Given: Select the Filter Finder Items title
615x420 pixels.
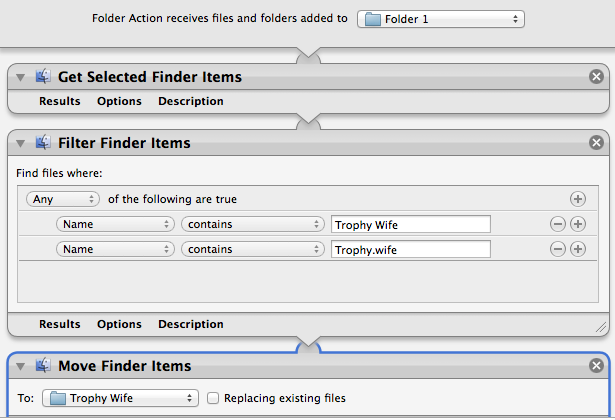Looking at the screenshot, I should click(x=124, y=142).
